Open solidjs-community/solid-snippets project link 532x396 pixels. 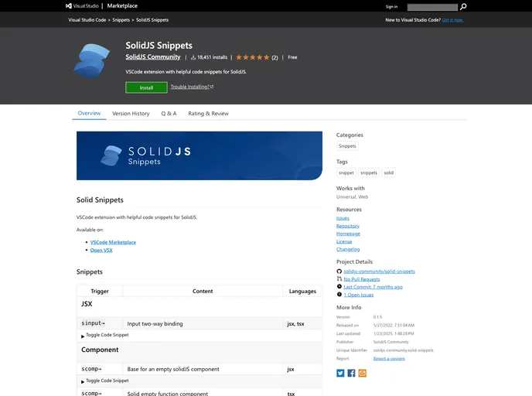[380, 271]
